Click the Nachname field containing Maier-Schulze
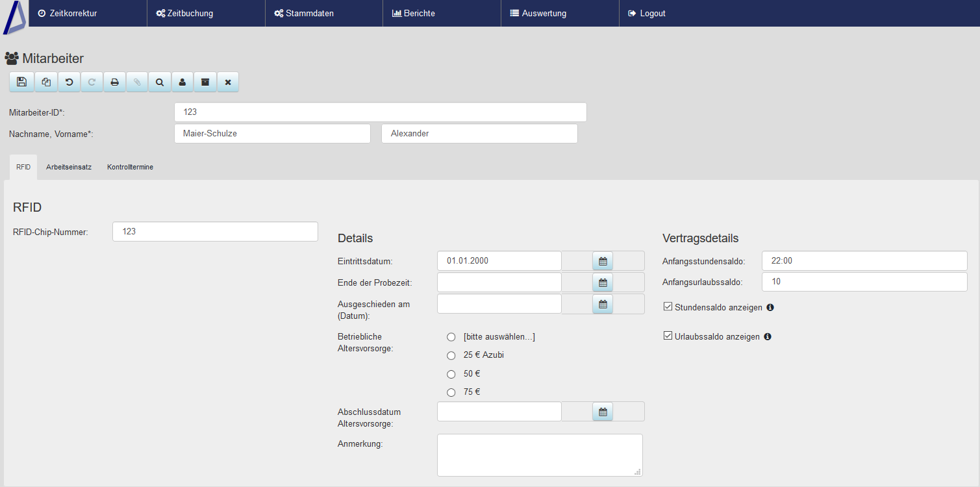 click(x=273, y=134)
